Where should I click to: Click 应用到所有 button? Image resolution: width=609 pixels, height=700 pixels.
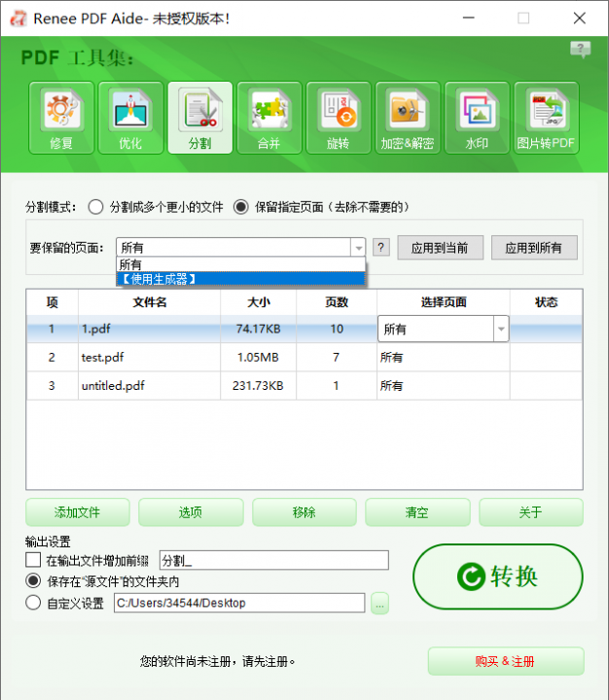click(x=534, y=247)
